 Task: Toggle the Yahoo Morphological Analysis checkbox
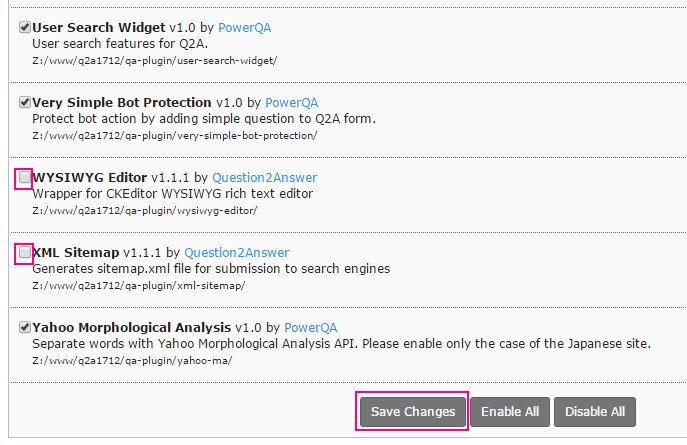[24, 327]
